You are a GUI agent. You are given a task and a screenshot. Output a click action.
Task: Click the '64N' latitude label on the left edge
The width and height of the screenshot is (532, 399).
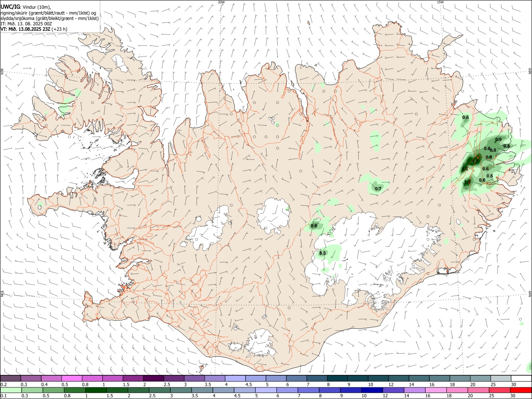2,294
